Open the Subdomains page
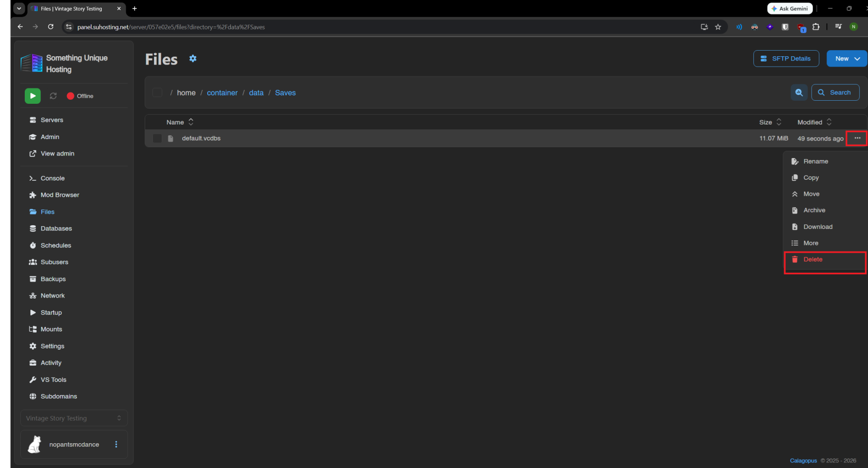The height and width of the screenshot is (468, 868). (74, 396)
